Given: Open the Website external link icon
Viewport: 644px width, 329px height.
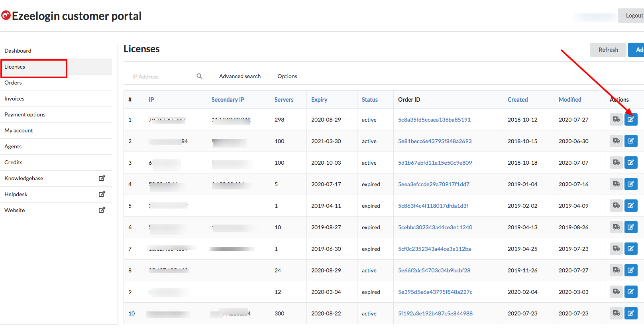Looking at the screenshot, I should (102, 210).
